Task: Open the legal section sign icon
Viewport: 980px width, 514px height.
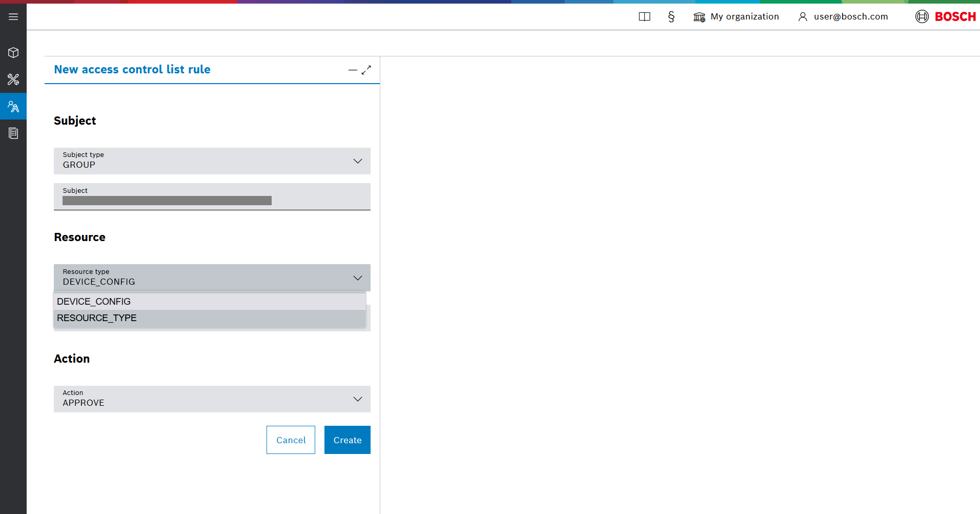Action: coord(671,17)
